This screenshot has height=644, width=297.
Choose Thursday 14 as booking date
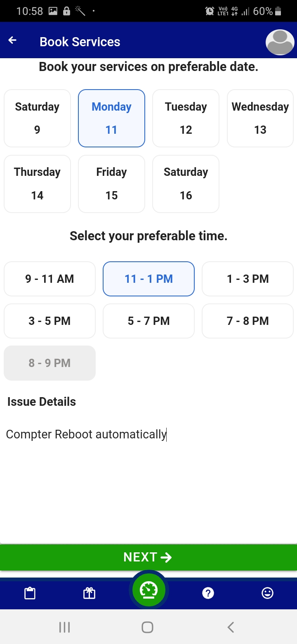37,184
